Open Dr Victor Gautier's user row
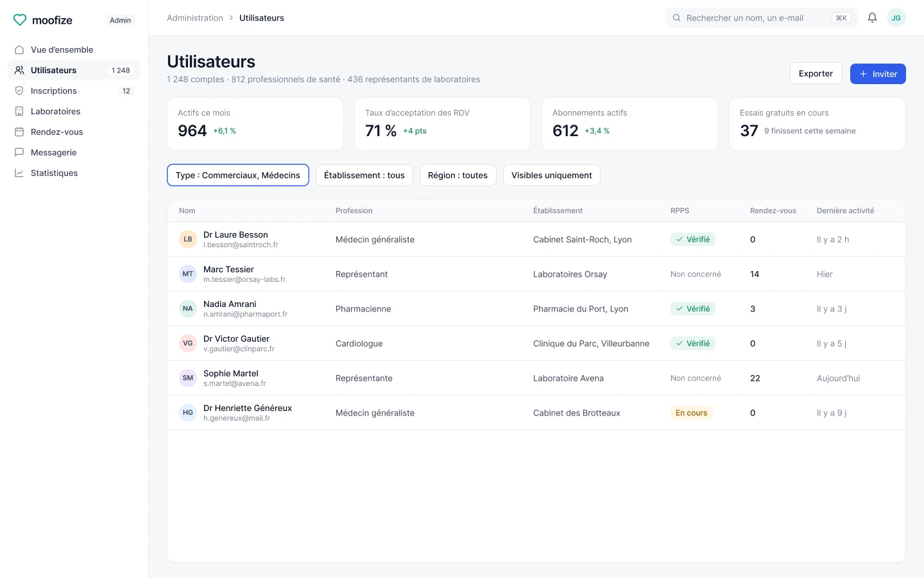 pyautogui.click(x=536, y=344)
